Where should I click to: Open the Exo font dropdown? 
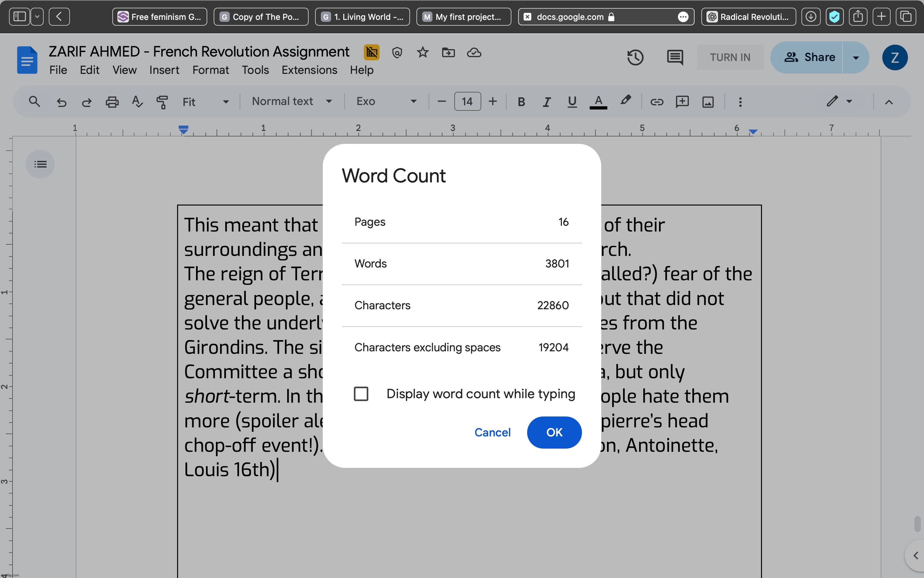(386, 101)
